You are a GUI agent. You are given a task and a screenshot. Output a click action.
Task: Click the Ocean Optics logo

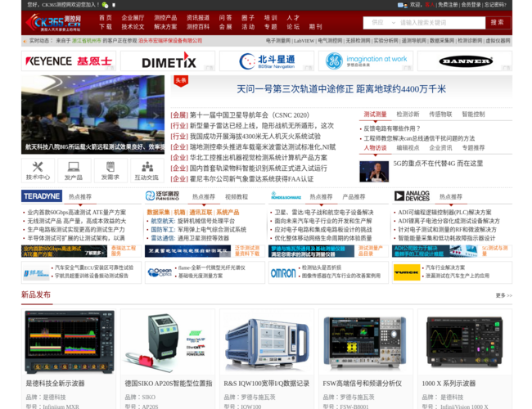(160, 272)
